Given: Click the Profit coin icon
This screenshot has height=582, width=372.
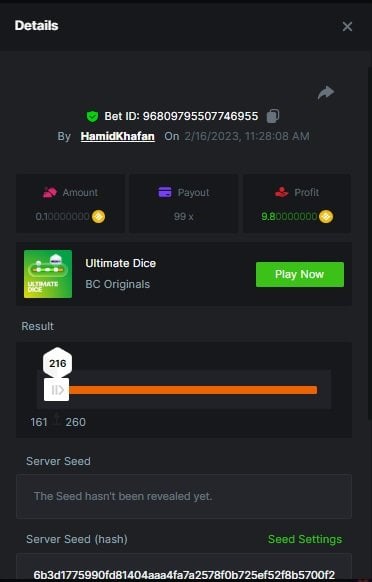Looking at the screenshot, I should (x=326, y=216).
